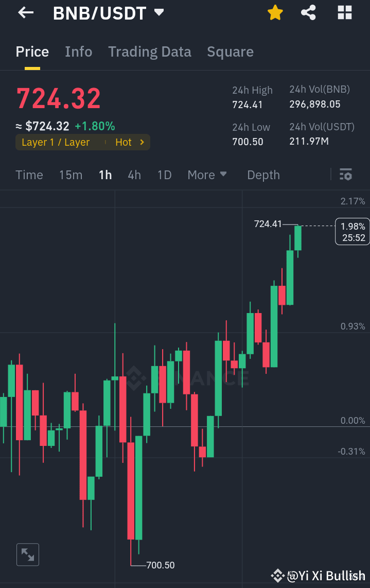This screenshot has height=588, width=370.
Task: Expand the More timeframe dropdown
Action: click(207, 175)
